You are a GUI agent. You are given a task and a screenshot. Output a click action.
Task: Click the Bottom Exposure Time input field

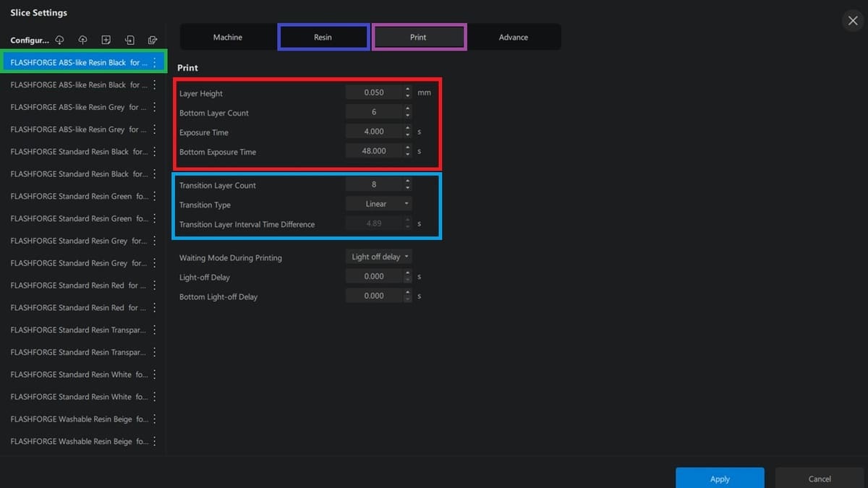(374, 151)
